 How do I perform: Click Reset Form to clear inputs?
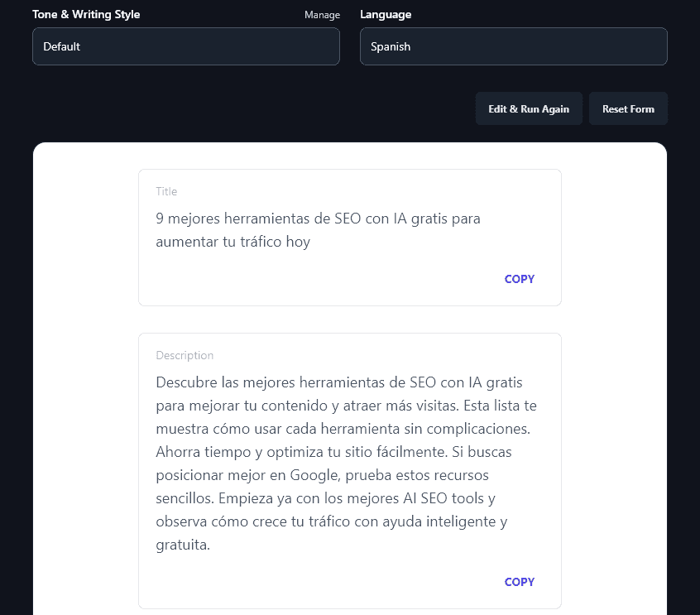click(x=628, y=108)
